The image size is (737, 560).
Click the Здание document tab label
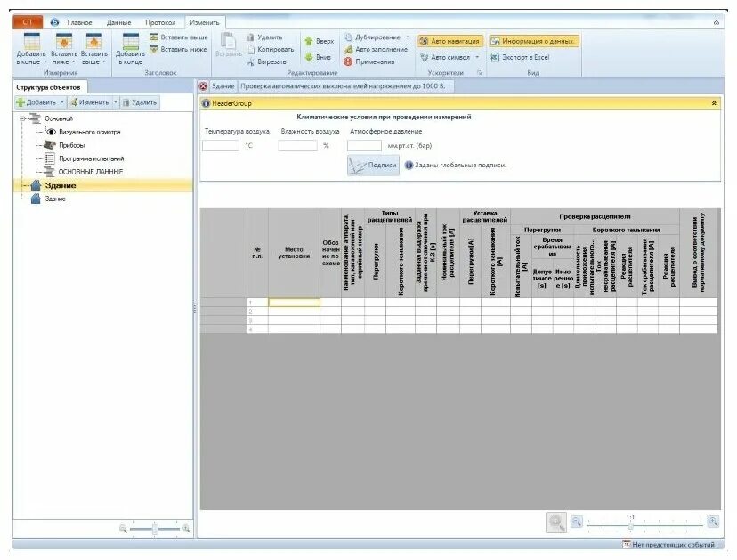pos(223,86)
